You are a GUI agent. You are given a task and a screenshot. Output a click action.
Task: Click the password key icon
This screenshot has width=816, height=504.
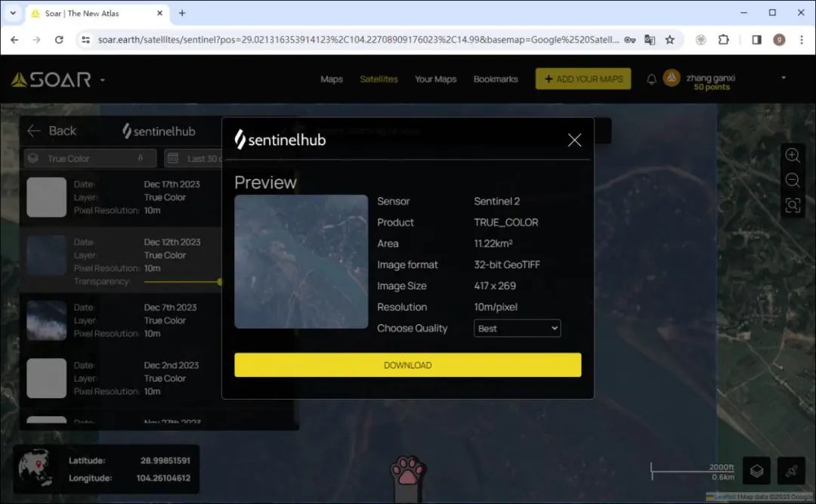629,39
